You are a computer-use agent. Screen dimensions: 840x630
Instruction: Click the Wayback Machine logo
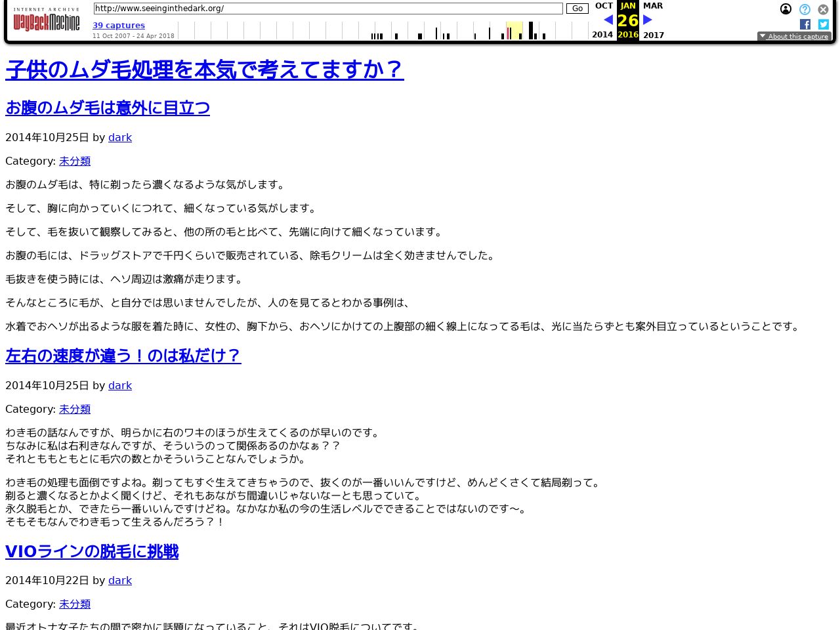point(46,21)
